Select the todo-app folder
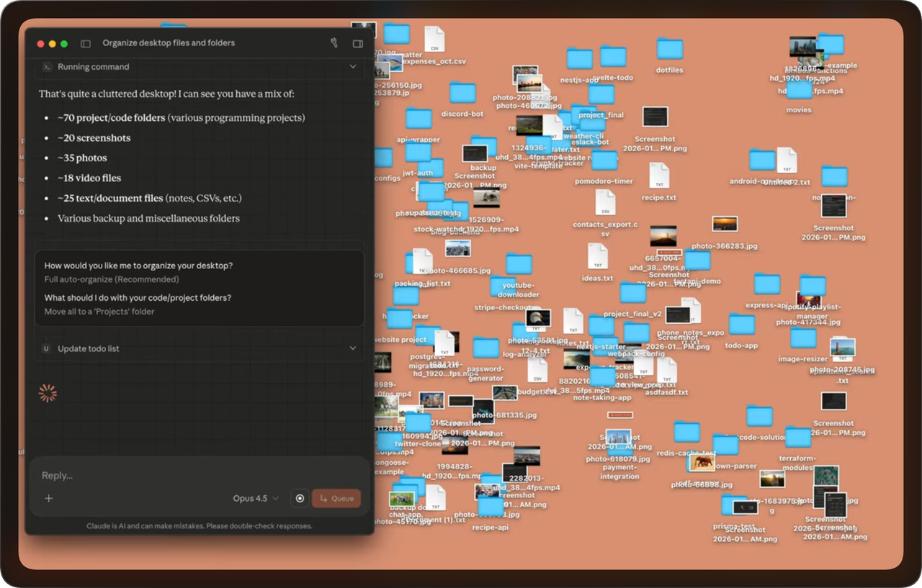Screen dimensions: 922x588 pyautogui.click(x=741, y=325)
